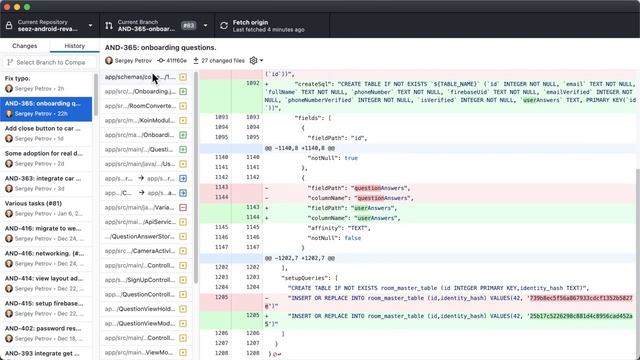Click modified icon for QuestionAnswerStor file

click(183, 236)
